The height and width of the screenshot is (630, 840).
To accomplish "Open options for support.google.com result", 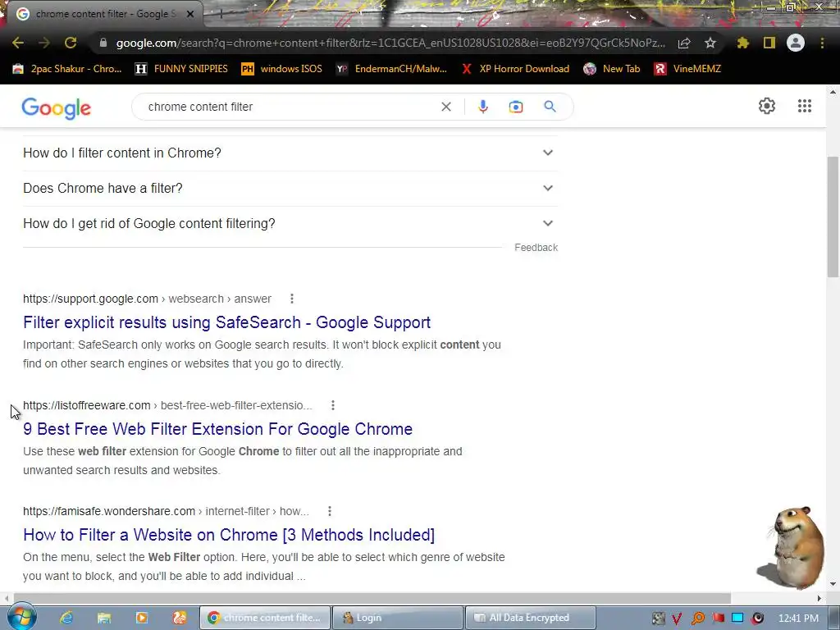I will coord(292,299).
